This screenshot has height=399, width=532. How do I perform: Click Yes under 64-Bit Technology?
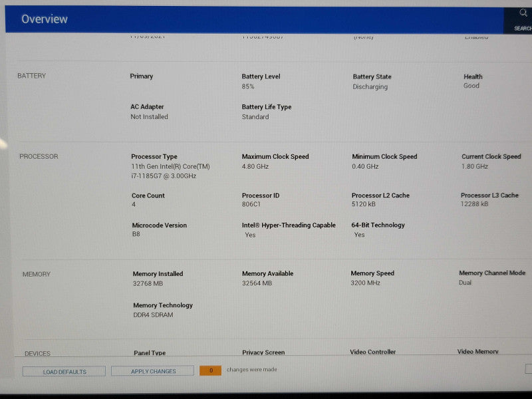[359, 235]
